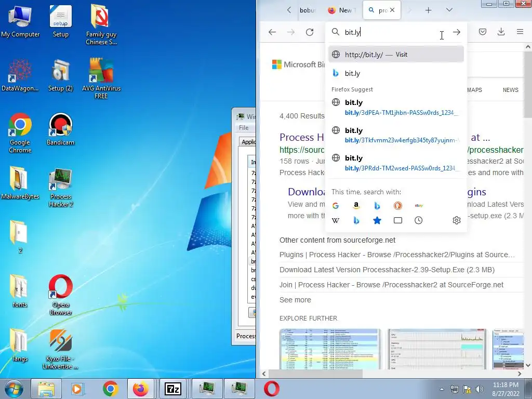
Task: Select bit.ly/3dPEA-TM1jhbn suggestion
Action: [396, 107]
